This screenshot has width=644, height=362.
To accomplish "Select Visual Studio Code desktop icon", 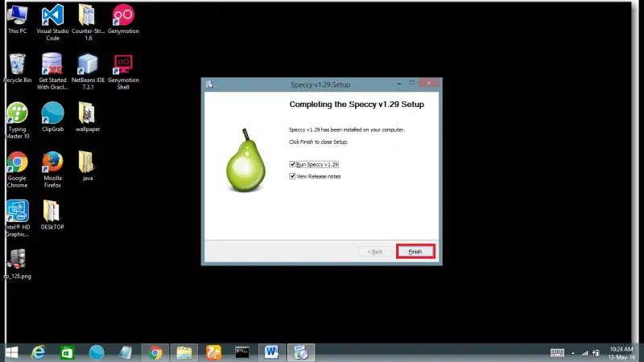I will click(x=52, y=23).
